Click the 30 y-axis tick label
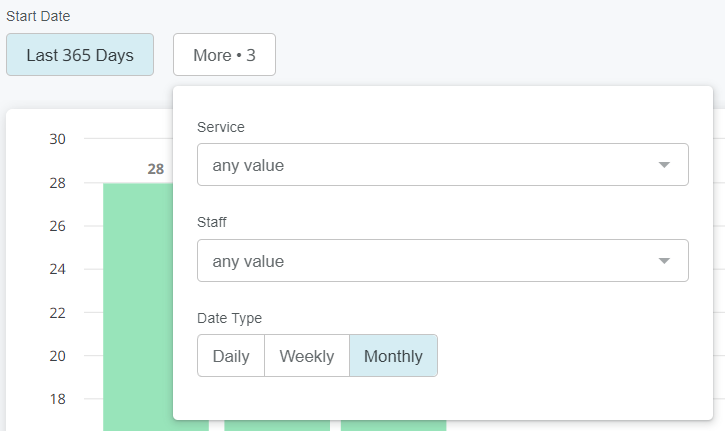The image size is (725, 431). pos(57,139)
